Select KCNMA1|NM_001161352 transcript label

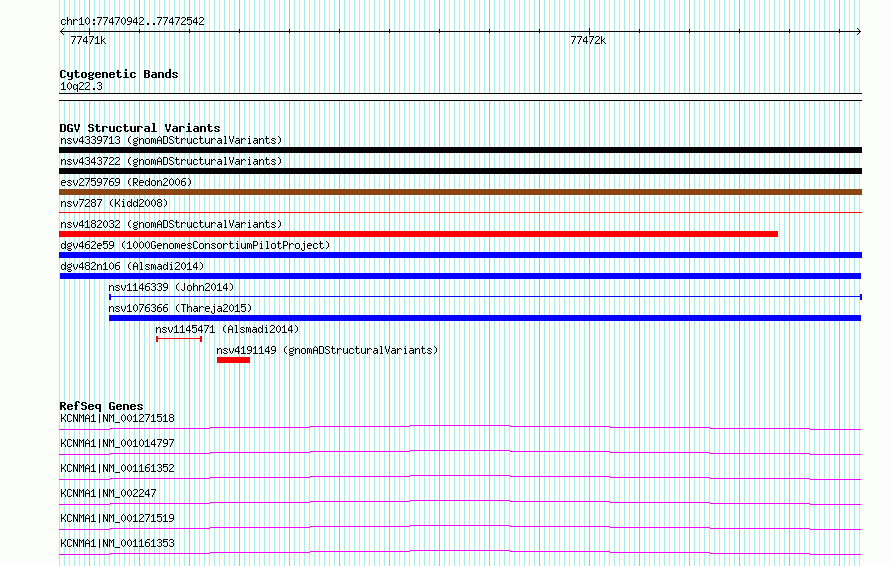(117, 468)
